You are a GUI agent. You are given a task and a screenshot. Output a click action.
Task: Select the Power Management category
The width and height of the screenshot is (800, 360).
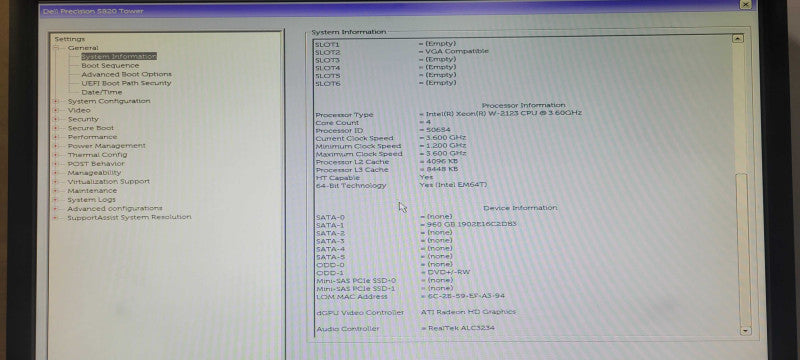(106, 146)
